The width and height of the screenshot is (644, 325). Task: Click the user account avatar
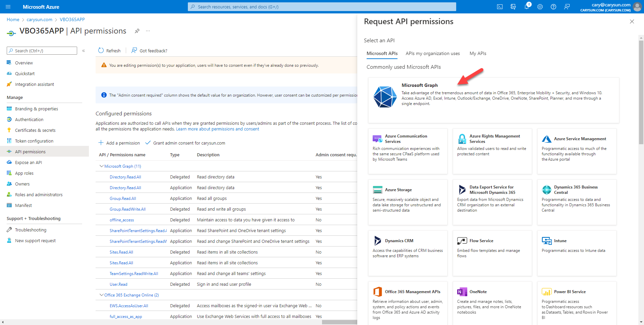637,7
